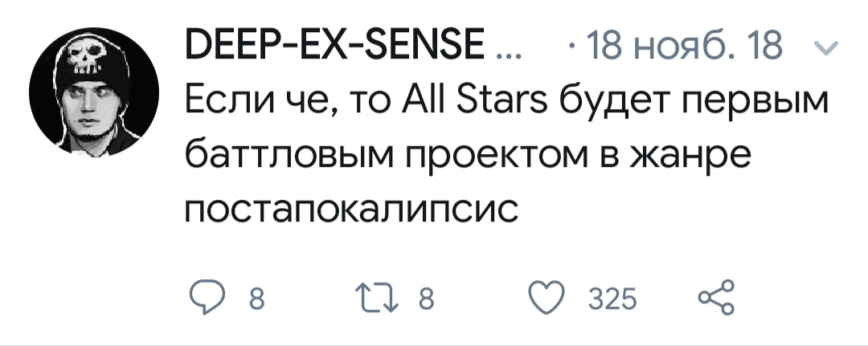Click the tweet line starting with баттловым

tap(466, 157)
